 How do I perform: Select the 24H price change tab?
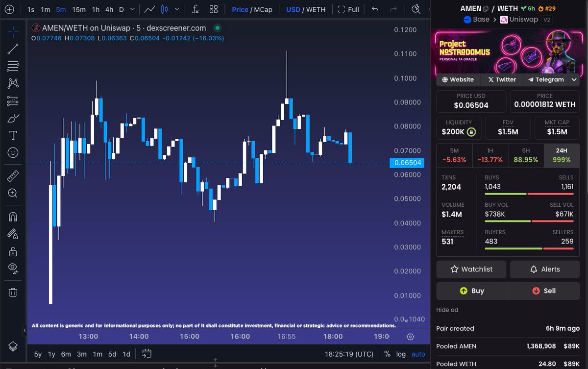click(x=562, y=155)
